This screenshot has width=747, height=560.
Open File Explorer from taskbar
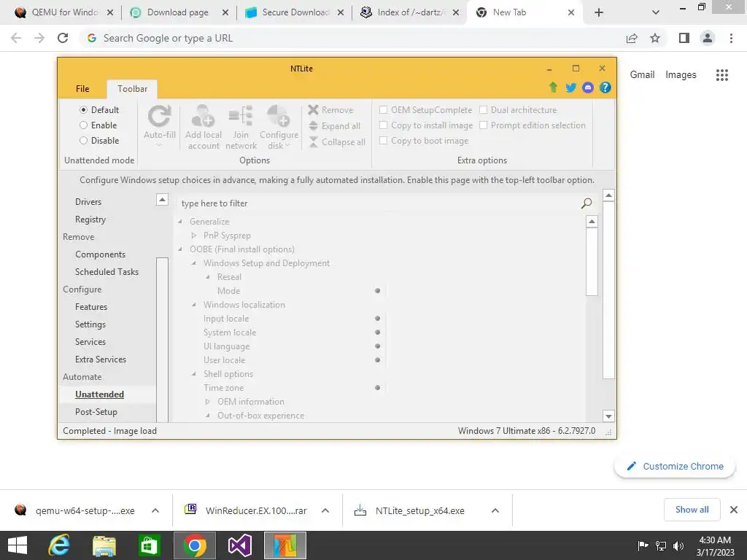[x=104, y=545]
